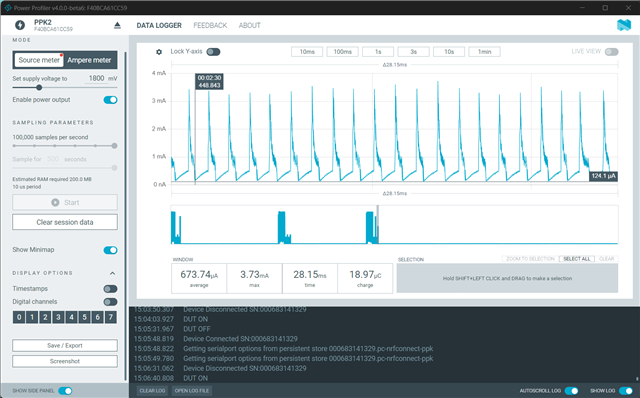Click supply voltage 1800 mV field
Screen dimensions: 640x398
pos(97,78)
